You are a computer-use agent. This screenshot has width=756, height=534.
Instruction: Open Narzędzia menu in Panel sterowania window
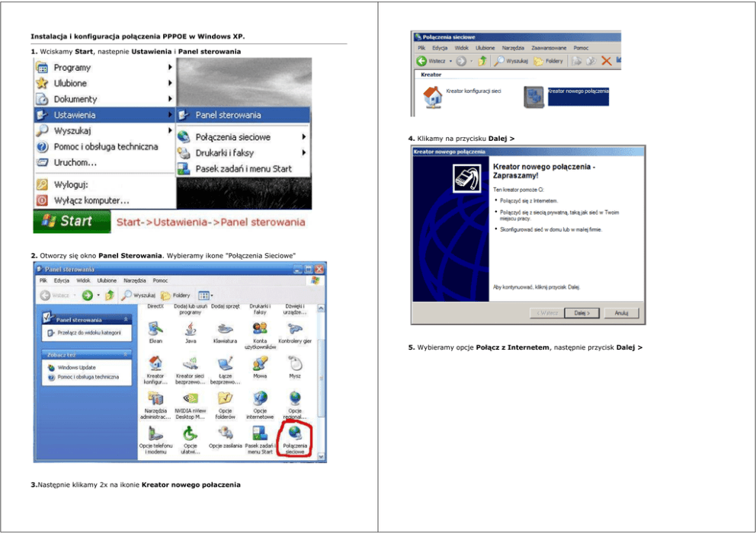coord(135,280)
